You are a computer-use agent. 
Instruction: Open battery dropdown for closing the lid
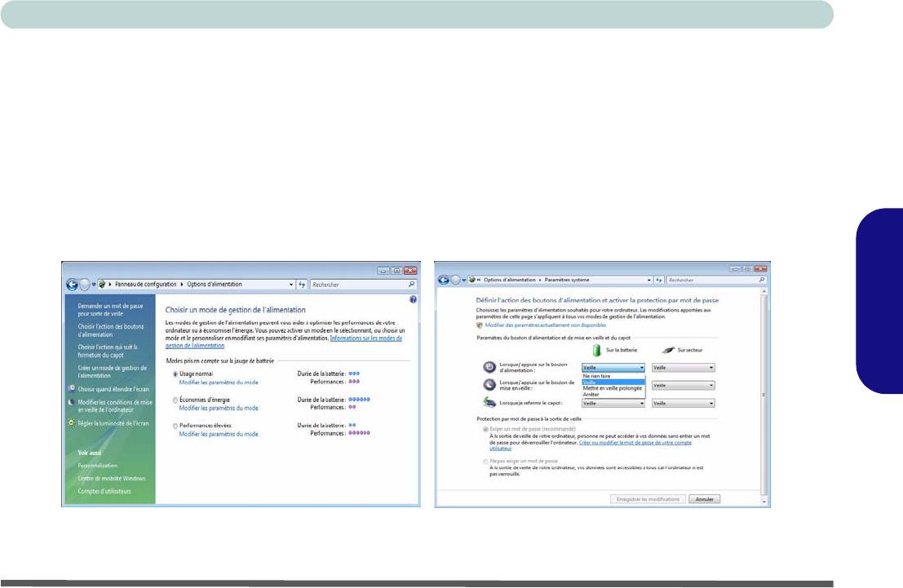tap(613, 403)
